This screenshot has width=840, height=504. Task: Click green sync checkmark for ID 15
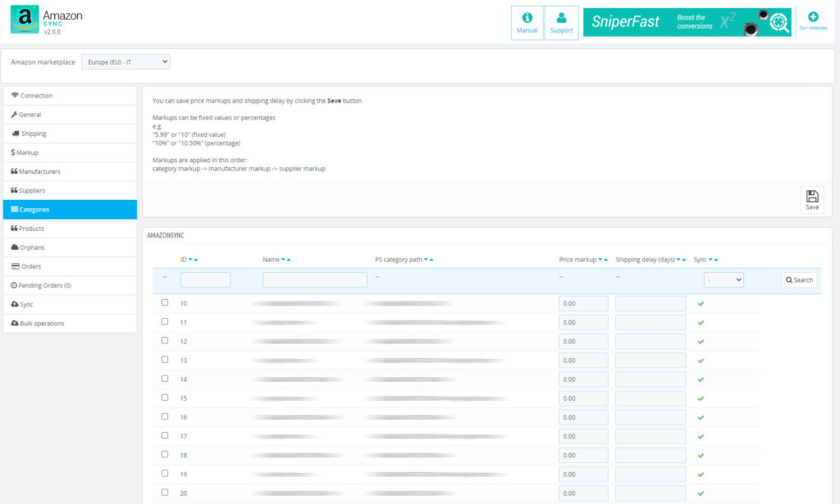tap(701, 398)
